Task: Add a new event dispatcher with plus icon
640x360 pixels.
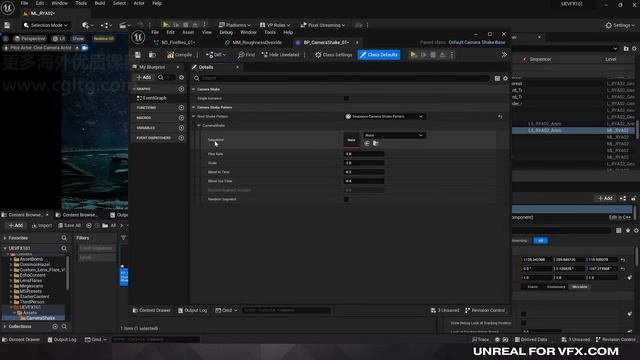Action: tap(181, 138)
